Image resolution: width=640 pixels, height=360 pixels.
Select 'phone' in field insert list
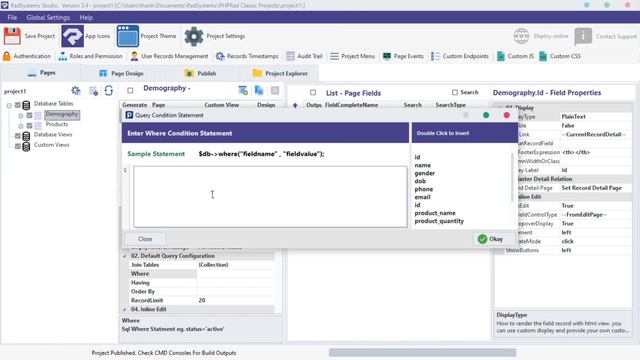pyautogui.click(x=424, y=189)
